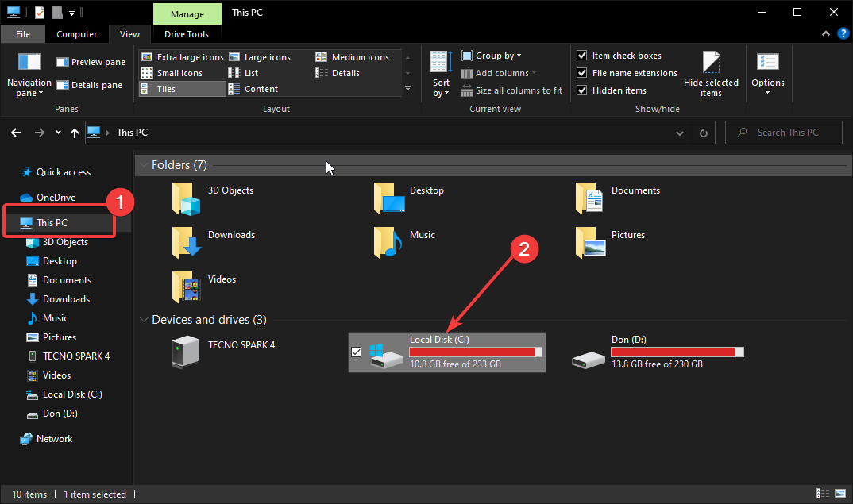Select Medium icons layout

point(353,57)
